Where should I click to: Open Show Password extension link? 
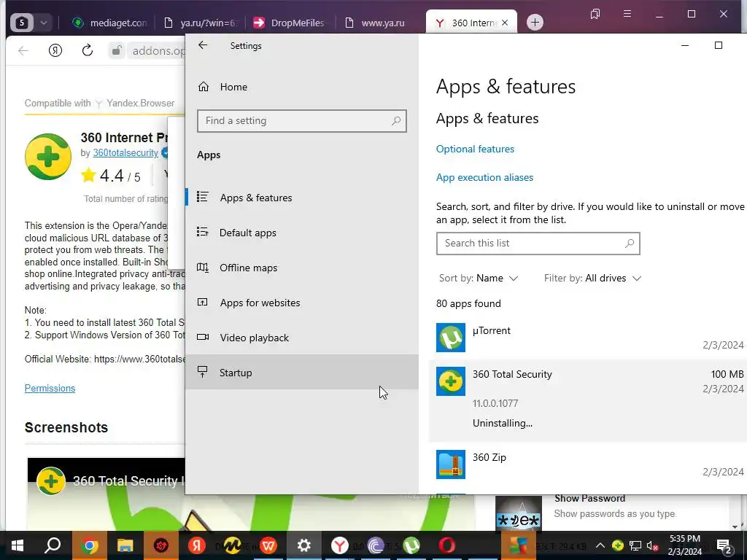[x=589, y=499]
